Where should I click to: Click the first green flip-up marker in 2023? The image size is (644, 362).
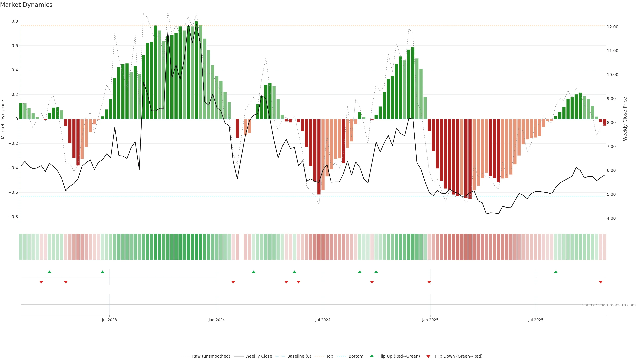(49, 272)
